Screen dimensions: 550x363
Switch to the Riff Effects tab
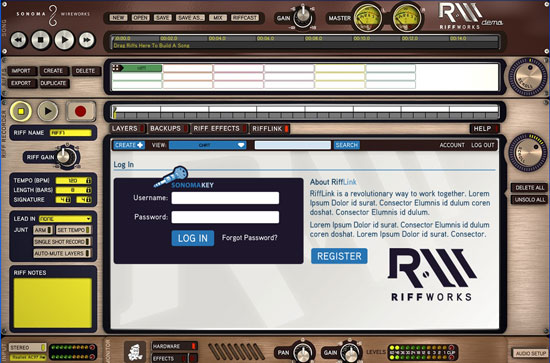[219, 129]
